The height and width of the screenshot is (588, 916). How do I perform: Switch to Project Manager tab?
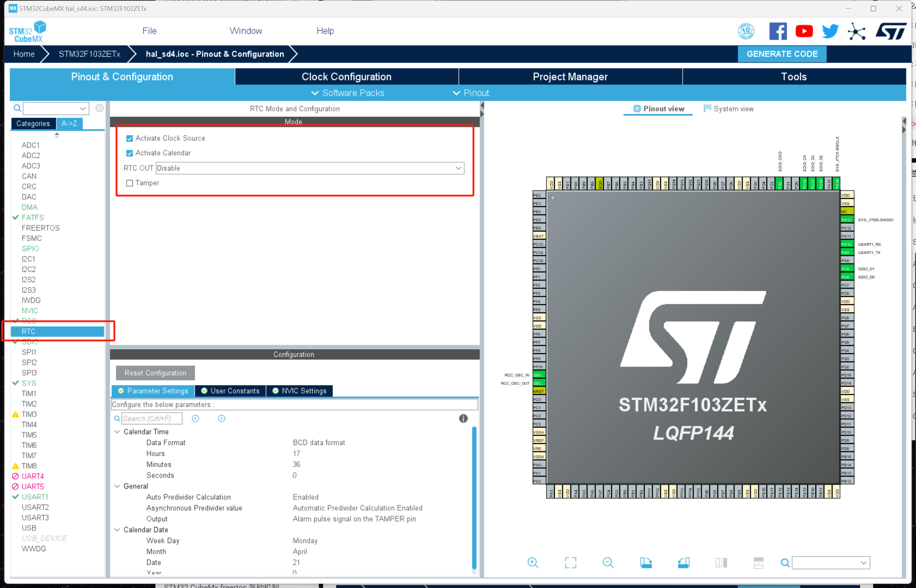(x=570, y=76)
